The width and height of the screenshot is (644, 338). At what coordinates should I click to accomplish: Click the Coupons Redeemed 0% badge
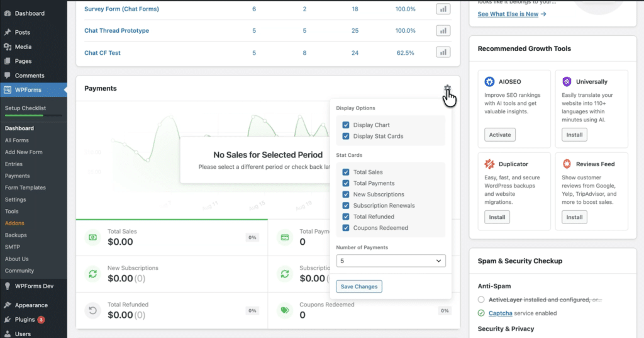[x=445, y=310]
